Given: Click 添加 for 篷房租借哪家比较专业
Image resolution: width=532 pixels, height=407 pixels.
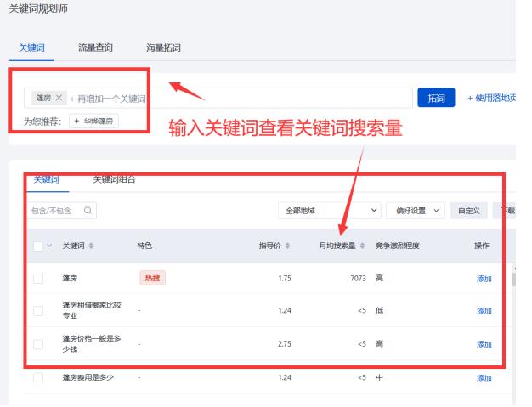Looking at the screenshot, I should [484, 311].
